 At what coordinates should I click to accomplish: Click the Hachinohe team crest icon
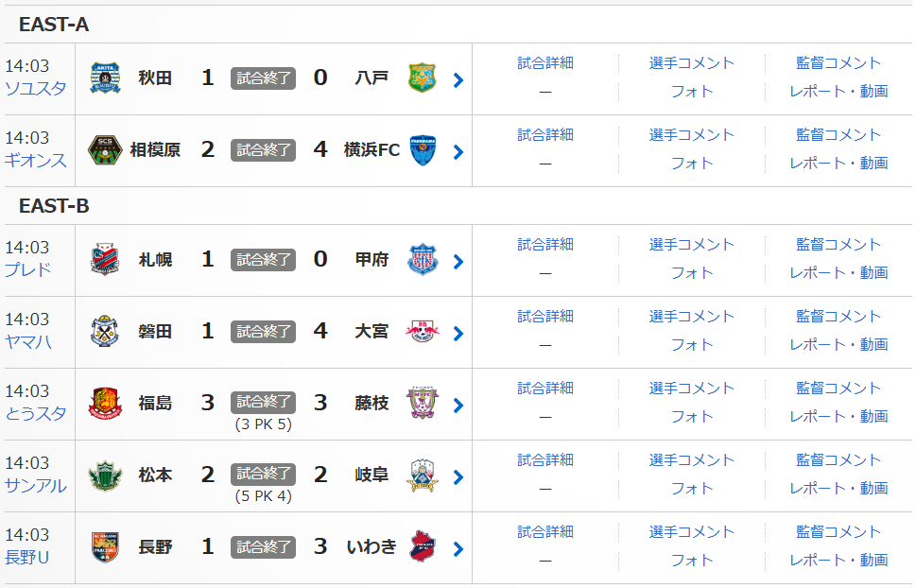(x=422, y=78)
